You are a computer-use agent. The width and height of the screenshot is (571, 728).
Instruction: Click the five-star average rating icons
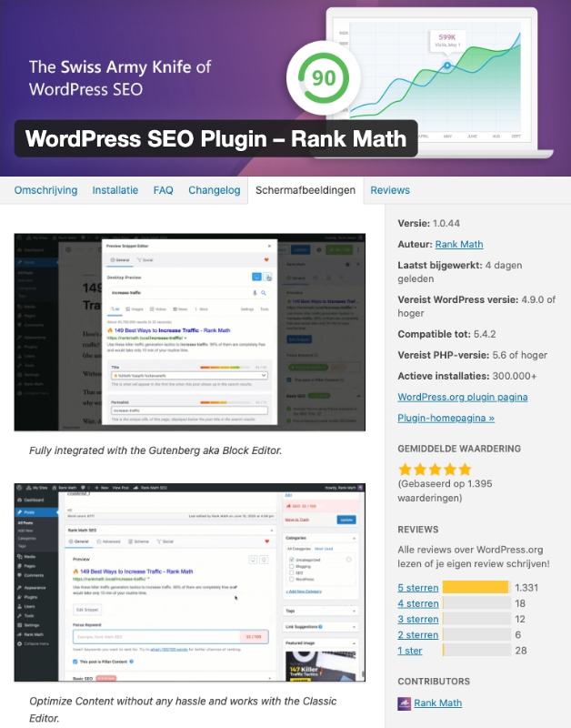(435, 470)
